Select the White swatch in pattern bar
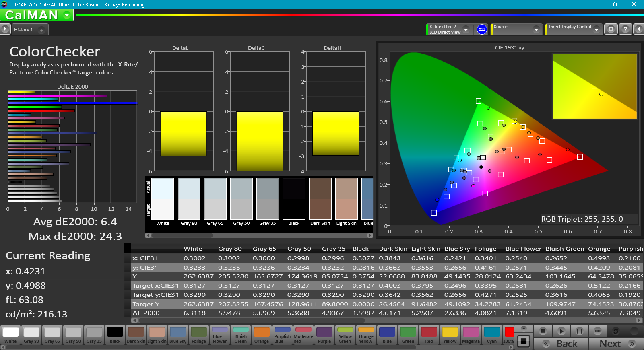Image resolution: width=644 pixels, height=350 pixels. (10, 335)
